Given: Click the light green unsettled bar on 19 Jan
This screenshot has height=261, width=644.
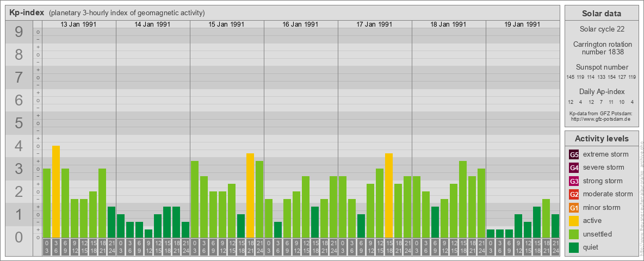Looking at the screenshot, I should coord(546,219).
